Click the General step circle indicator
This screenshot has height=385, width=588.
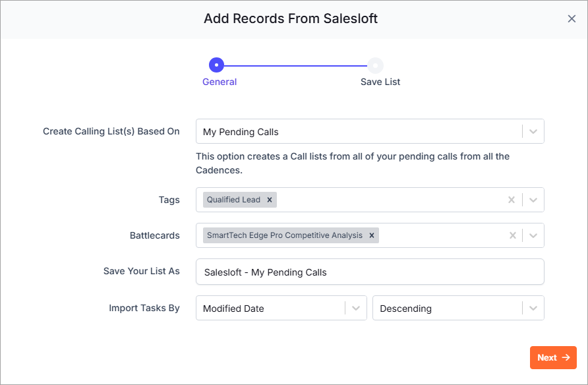tap(216, 65)
